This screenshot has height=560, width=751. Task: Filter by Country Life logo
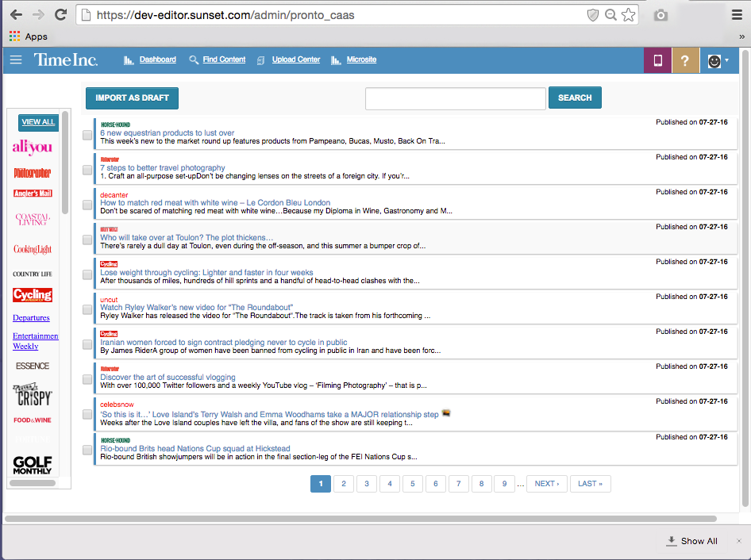coord(33,274)
